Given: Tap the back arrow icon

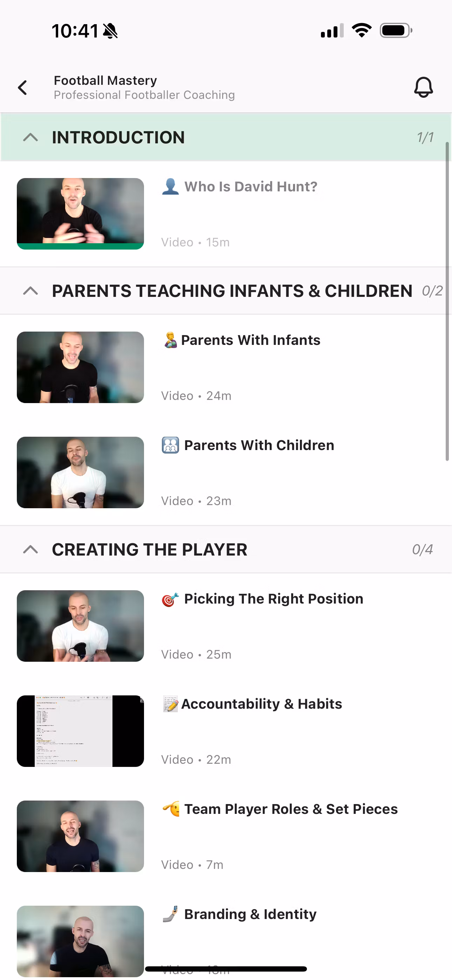Looking at the screenshot, I should coord(23,88).
